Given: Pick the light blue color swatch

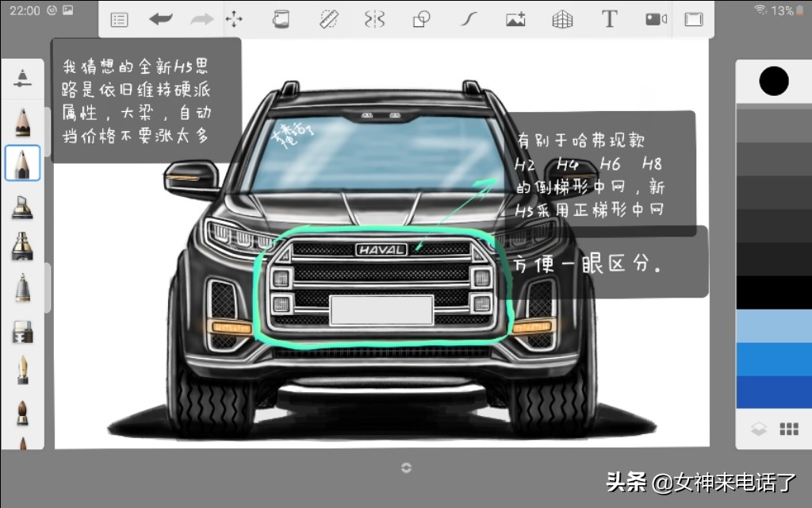Looking at the screenshot, I should [773, 325].
